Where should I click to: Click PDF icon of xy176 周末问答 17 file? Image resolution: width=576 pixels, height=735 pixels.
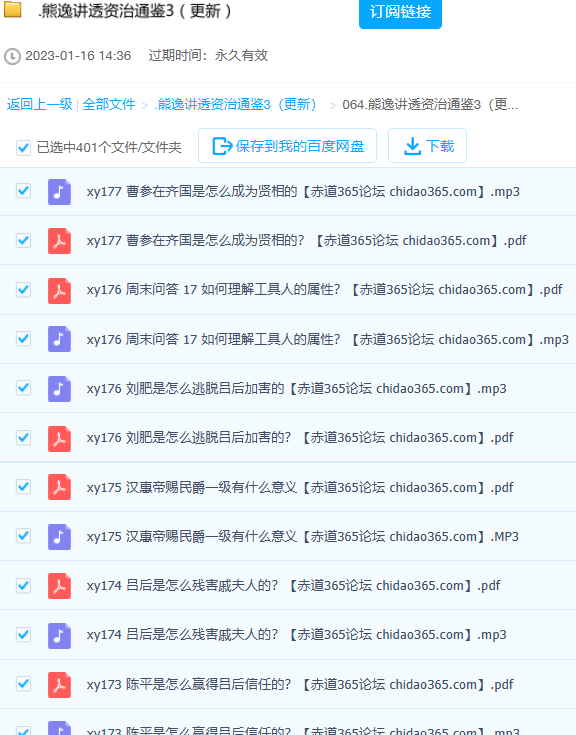tap(59, 290)
